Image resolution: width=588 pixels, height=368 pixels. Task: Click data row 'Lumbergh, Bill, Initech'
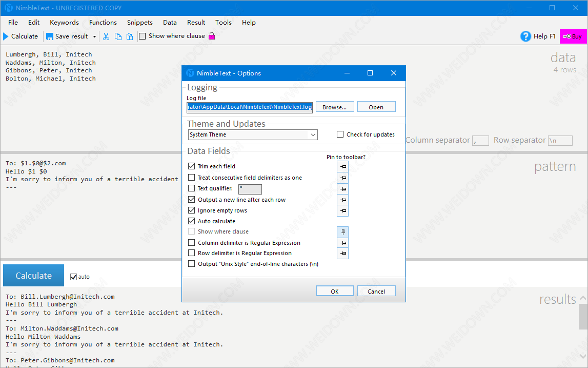49,54
